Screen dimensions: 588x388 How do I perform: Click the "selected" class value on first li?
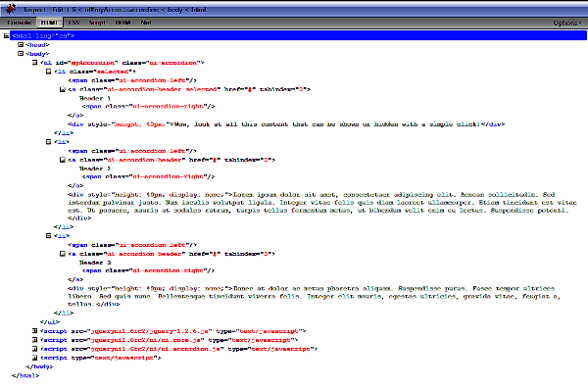point(112,72)
